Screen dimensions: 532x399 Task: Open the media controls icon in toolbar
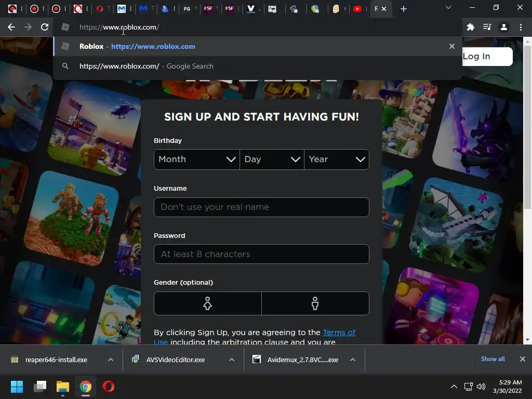pos(487,27)
